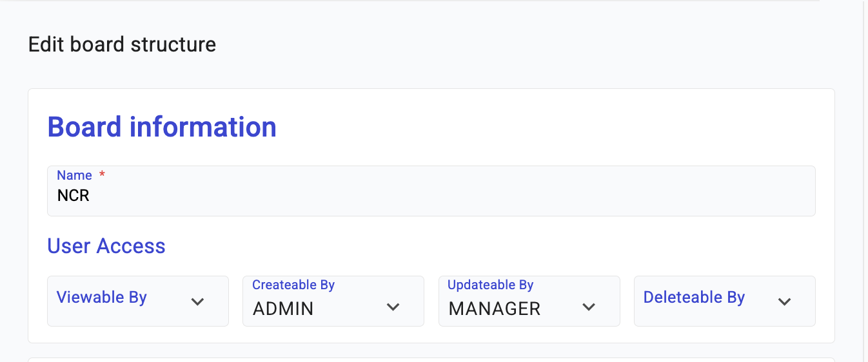868x362 pixels.
Task: Click the Name field label
Action: (x=74, y=175)
